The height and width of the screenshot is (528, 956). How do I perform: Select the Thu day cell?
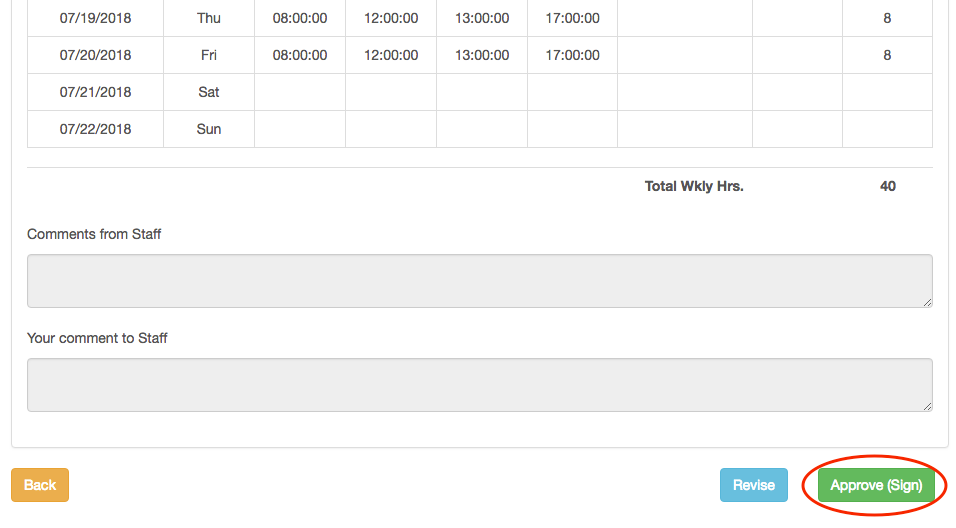pos(209,18)
